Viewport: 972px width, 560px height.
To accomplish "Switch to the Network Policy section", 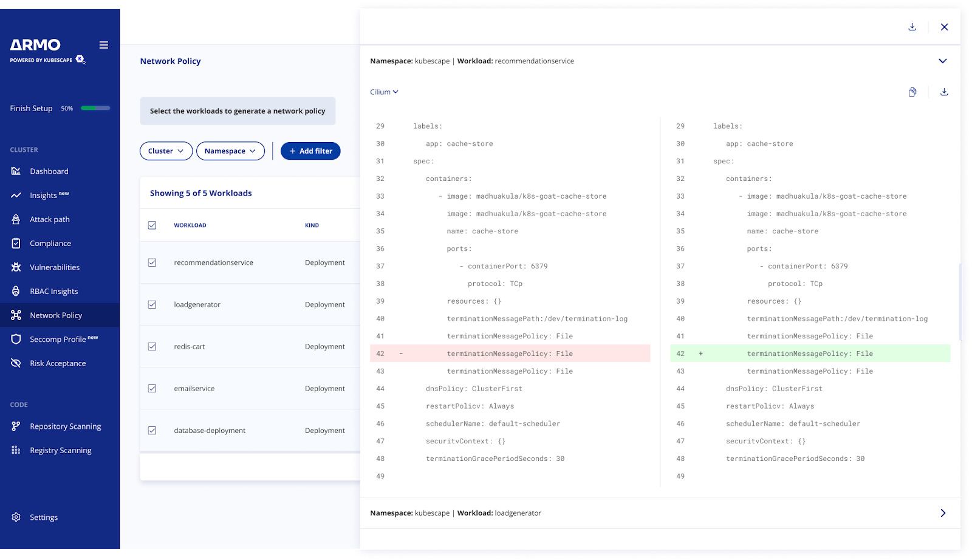I will pyautogui.click(x=56, y=315).
